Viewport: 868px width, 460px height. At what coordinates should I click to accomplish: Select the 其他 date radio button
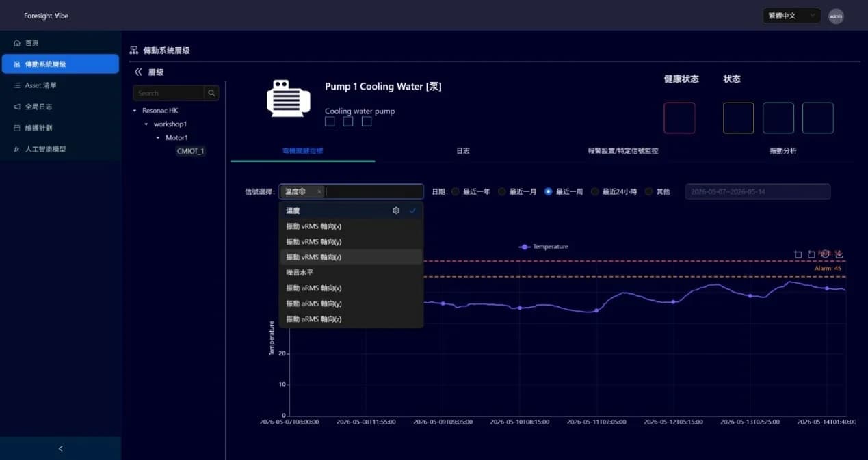(x=648, y=192)
